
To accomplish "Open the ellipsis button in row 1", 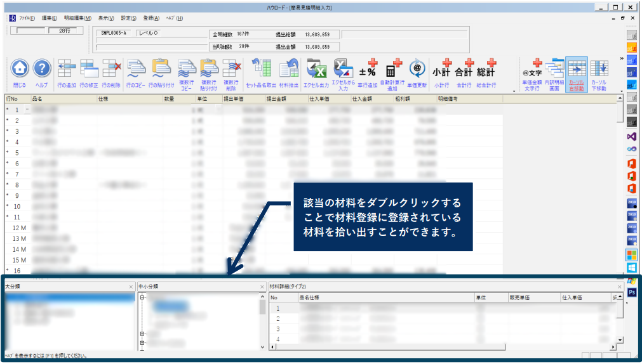I will tap(27, 110).
